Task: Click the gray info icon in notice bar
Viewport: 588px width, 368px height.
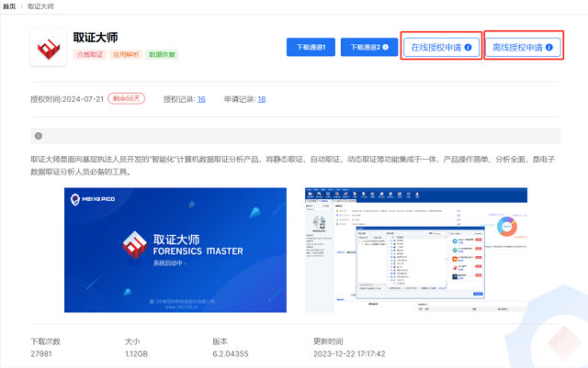Action: point(39,136)
